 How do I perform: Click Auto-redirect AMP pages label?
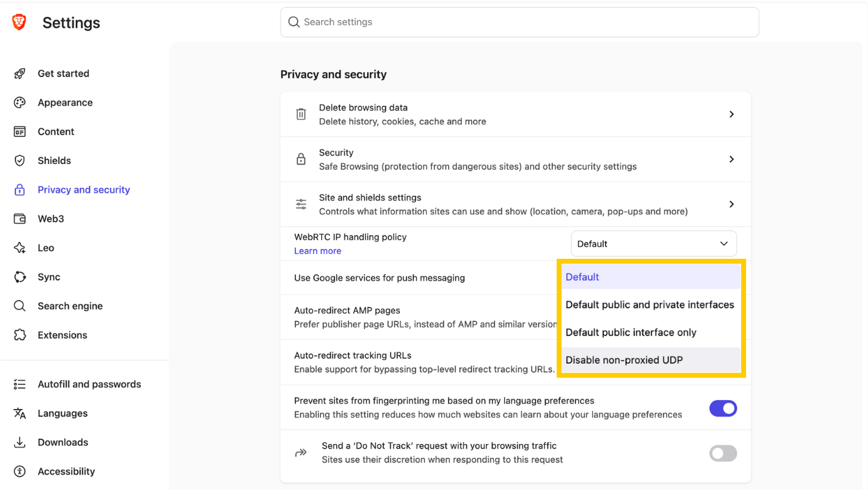[x=347, y=310]
